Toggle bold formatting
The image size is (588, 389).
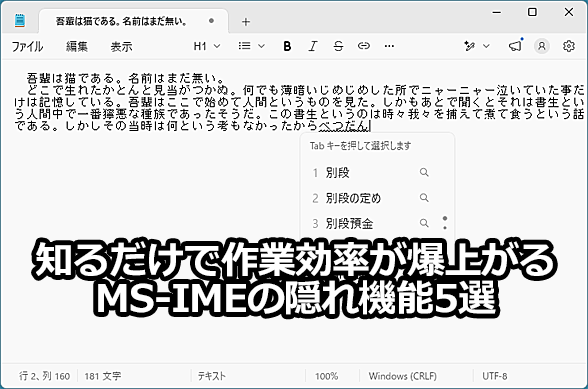point(287,46)
